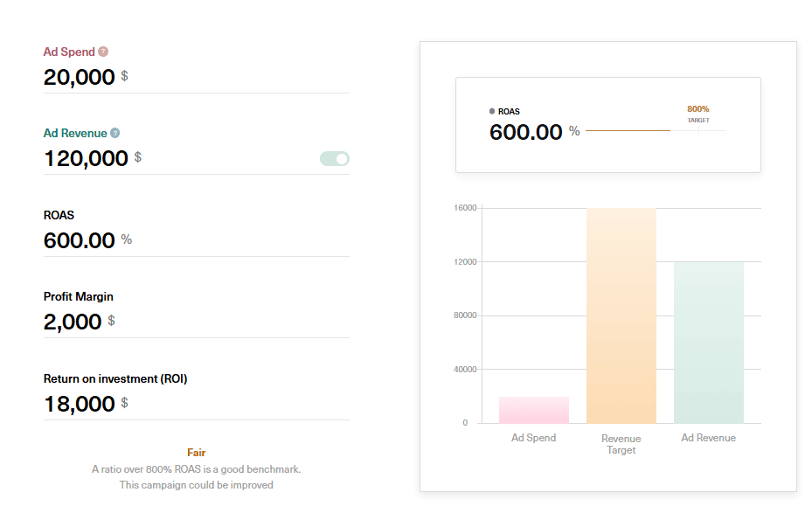The height and width of the screenshot is (506, 812).
Task: Click the grey ROAS legend dot
Action: 492,112
